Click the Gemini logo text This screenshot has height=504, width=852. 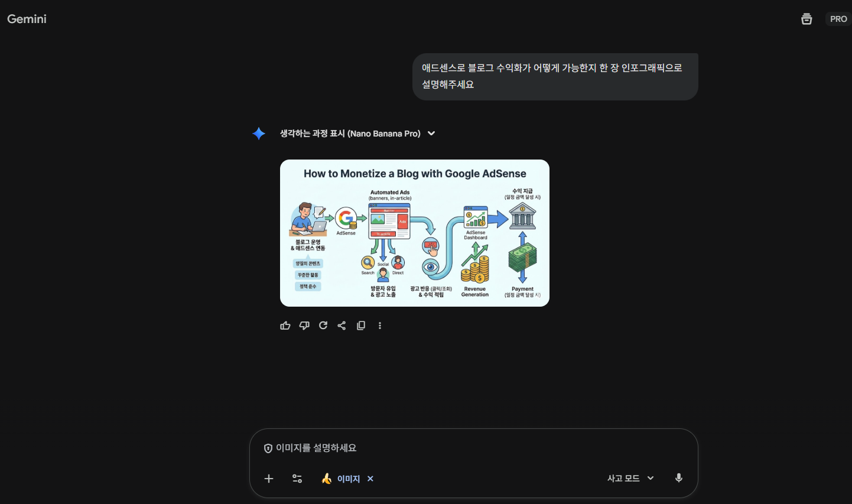coord(27,19)
